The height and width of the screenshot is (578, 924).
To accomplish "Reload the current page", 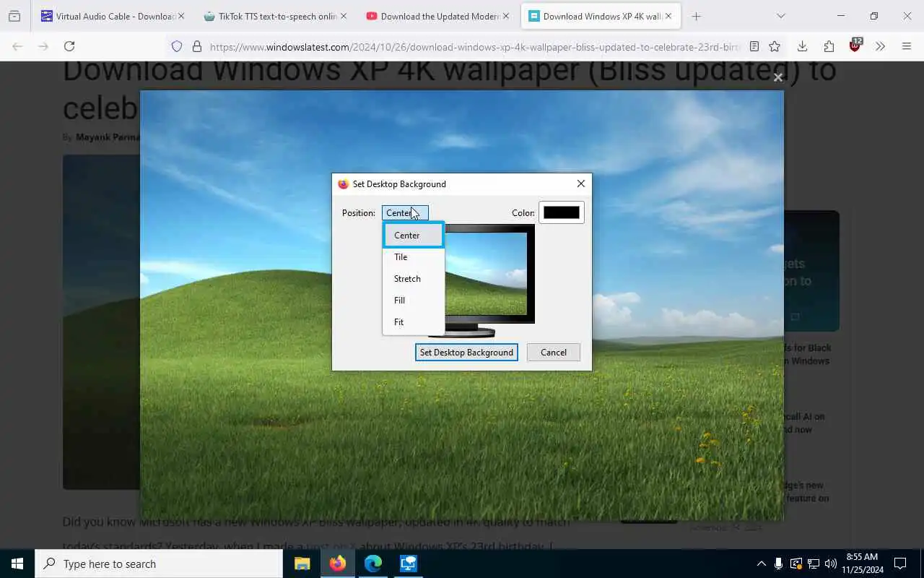I will click(69, 46).
